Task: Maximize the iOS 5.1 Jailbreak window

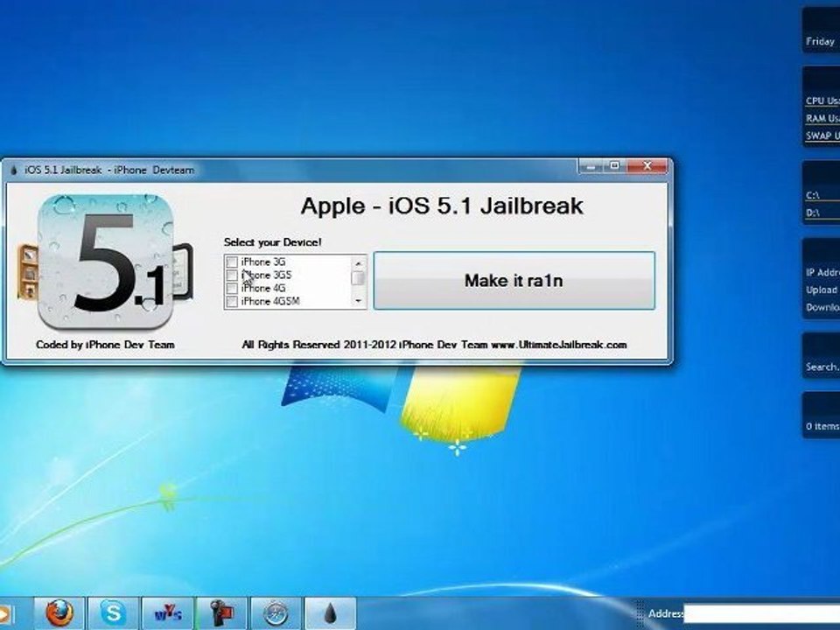Action: (615, 166)
